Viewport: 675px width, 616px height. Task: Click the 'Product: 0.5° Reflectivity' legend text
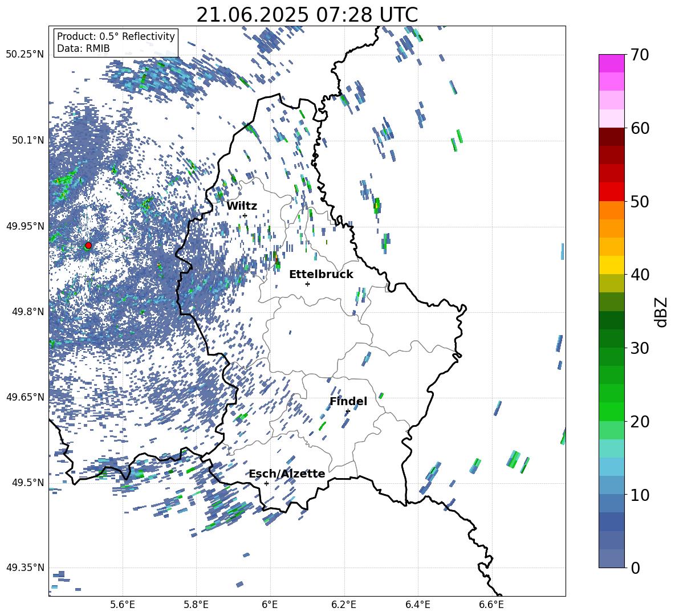tap(116, 36)
